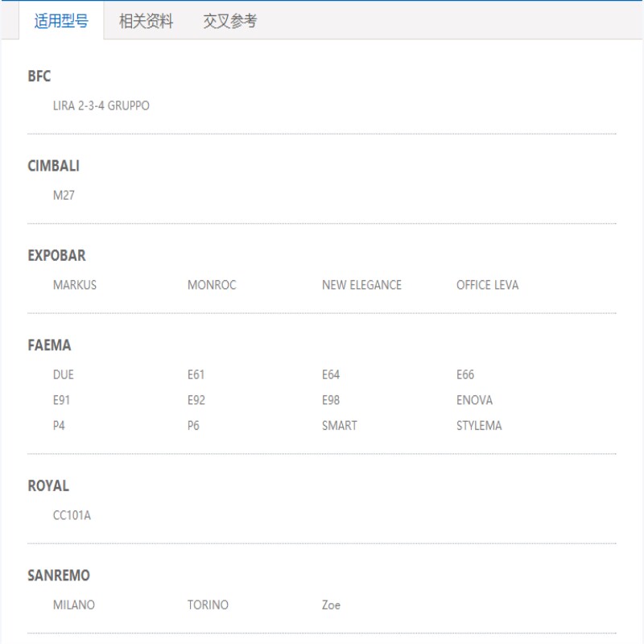Open the 相关资料 tab

tap(146, 21)
